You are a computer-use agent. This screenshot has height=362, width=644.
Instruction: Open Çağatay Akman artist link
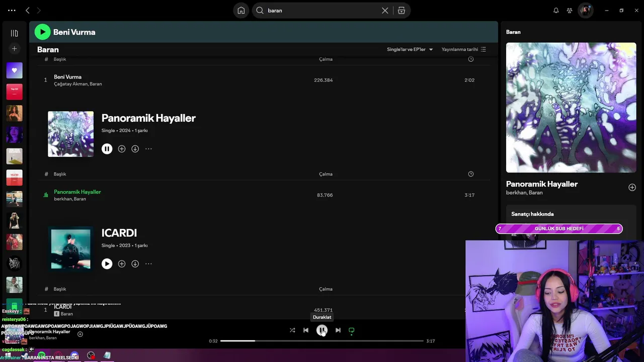pos(71,84)
